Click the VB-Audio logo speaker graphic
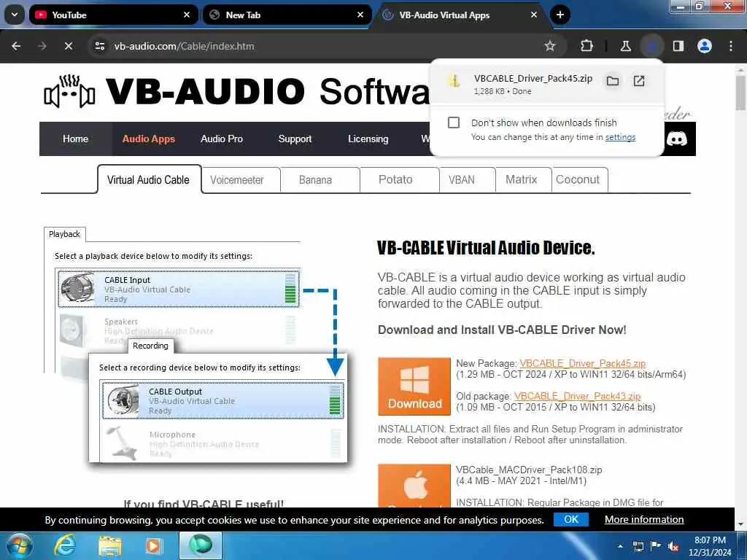 (x=69, y=91)
